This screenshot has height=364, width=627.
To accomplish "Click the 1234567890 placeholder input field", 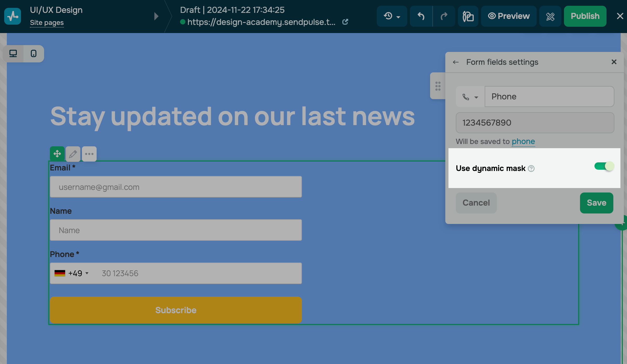I will pyautogui.click(x=535, y=123).
